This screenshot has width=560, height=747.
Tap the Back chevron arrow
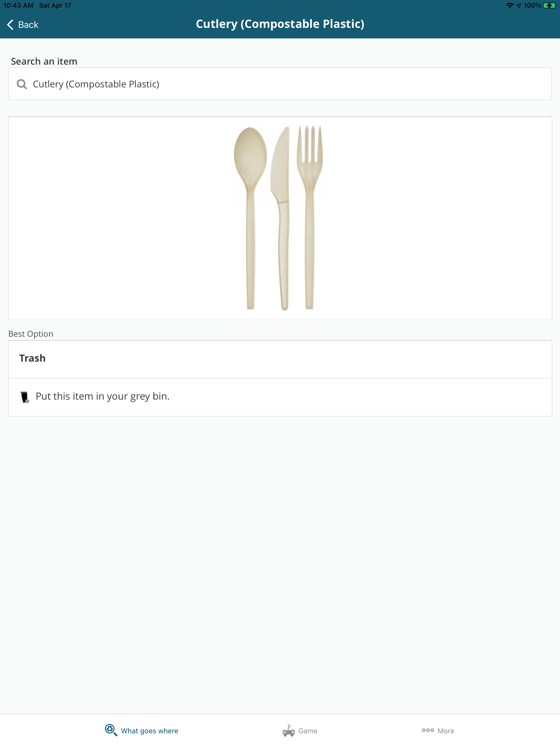pos(10,25)
